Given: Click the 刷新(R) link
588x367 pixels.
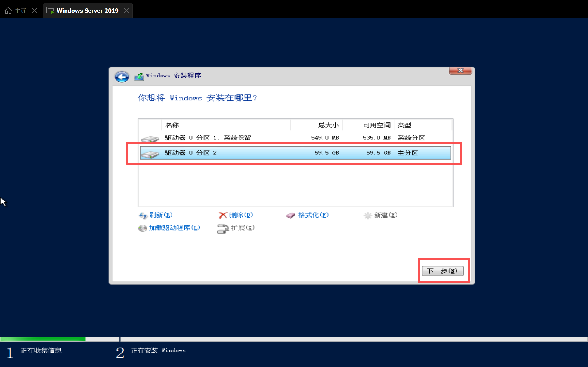Looking at the screenshot, I should click(x=161, y=215).
